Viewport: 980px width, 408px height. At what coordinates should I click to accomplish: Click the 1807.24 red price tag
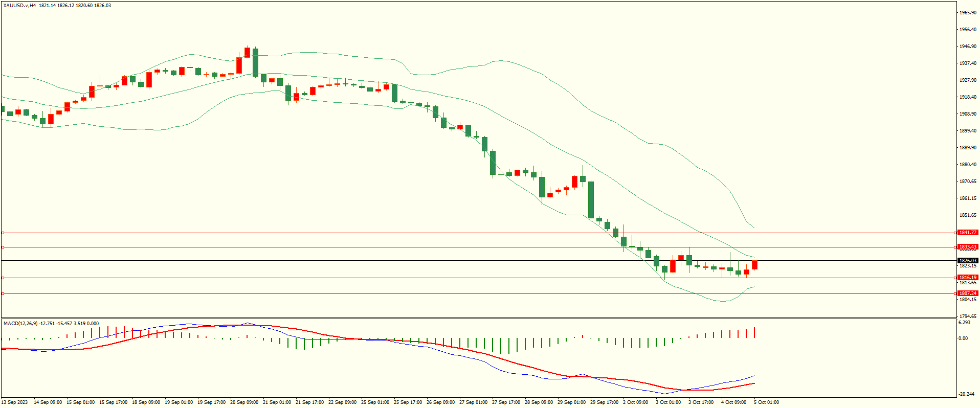coord(967,293)
